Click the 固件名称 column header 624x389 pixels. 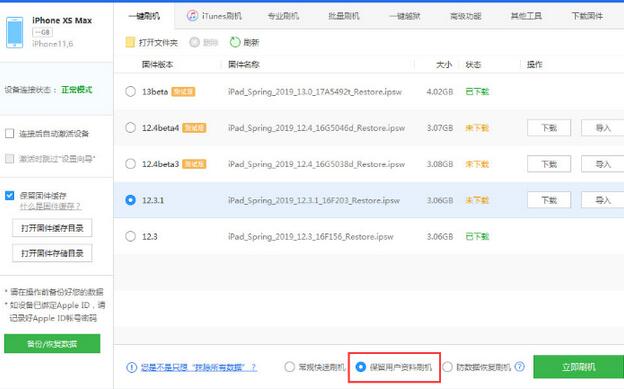pos(244,65)
